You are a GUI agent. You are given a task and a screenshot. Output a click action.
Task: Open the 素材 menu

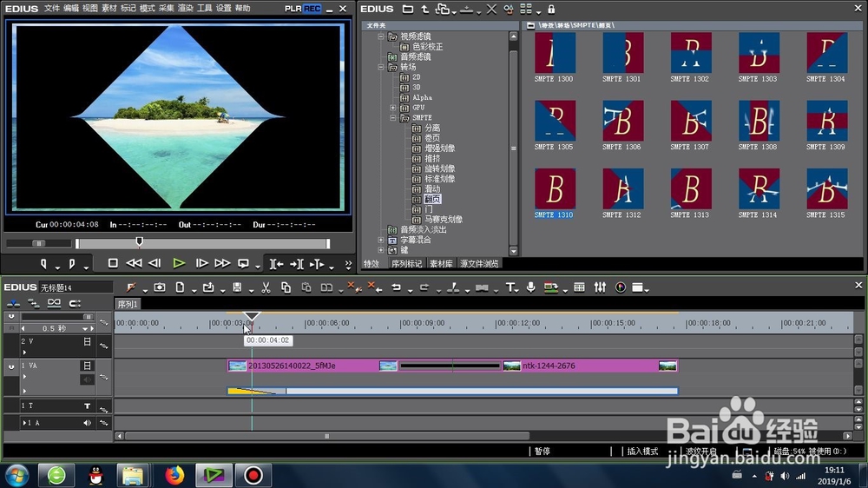[x=109, y=9]
